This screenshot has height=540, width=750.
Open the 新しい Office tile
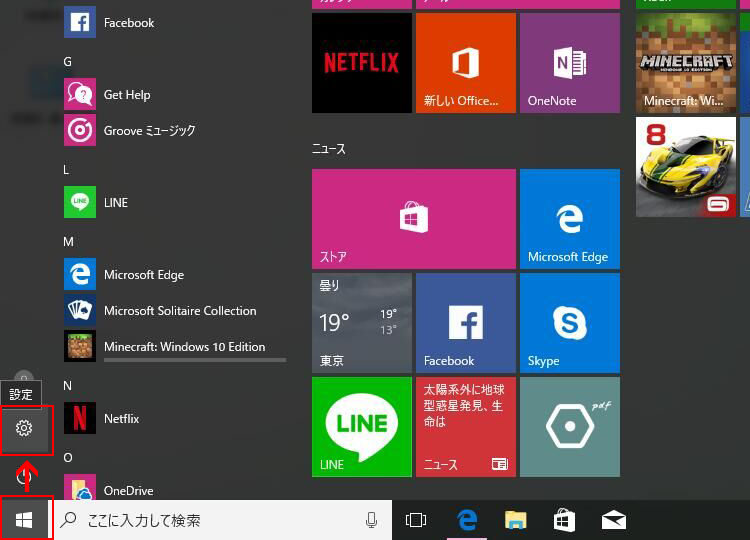pyautogui.click(x=466, y=63)
